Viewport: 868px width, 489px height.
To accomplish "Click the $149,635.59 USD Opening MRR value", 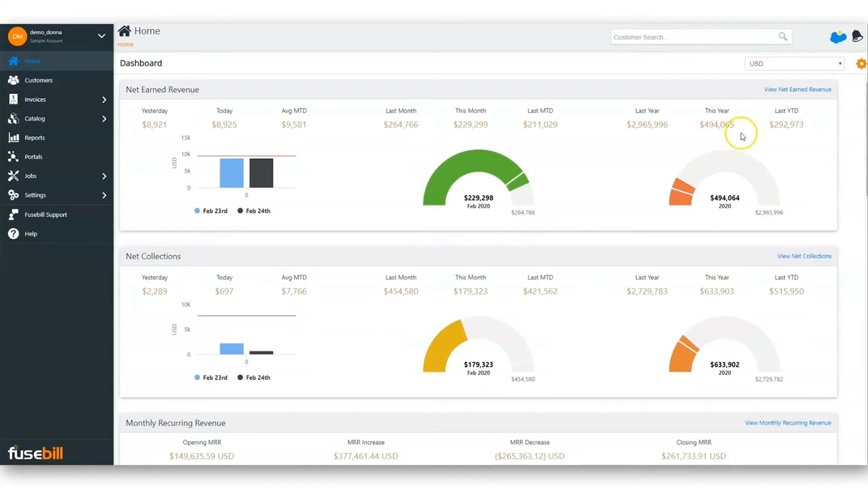I will [x=201, y=456].
